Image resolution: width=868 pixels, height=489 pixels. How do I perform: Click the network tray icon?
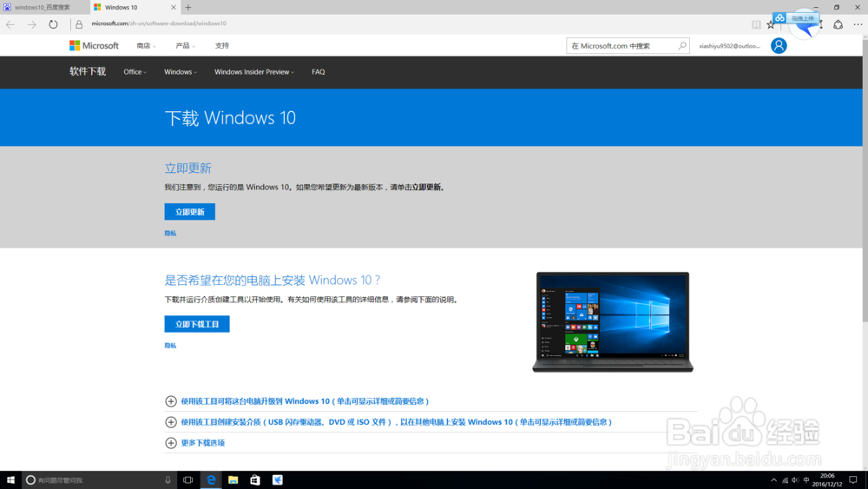click(x=785, y=480)
